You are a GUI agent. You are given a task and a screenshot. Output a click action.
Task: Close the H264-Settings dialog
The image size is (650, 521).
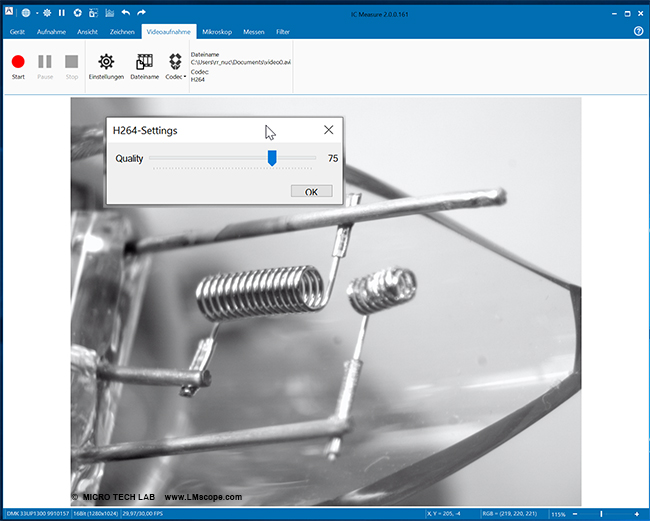point(329,130)
